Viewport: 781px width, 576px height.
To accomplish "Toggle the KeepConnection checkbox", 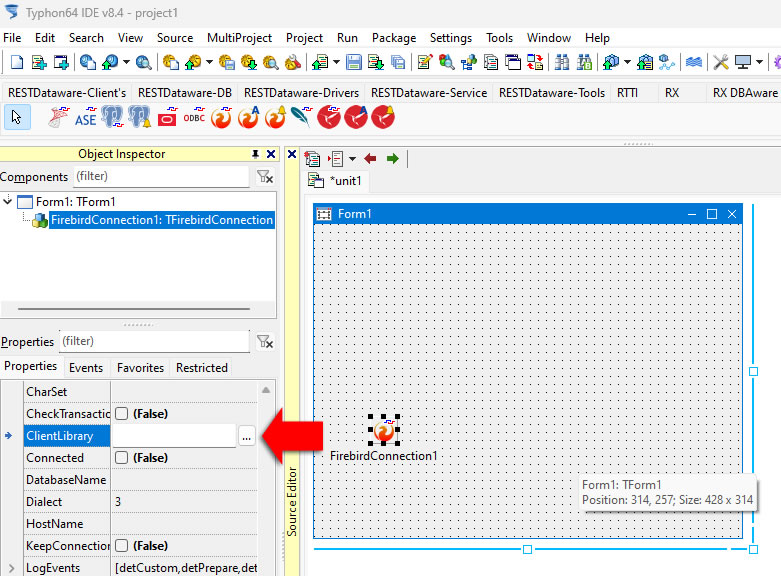I will click(122, 546).
